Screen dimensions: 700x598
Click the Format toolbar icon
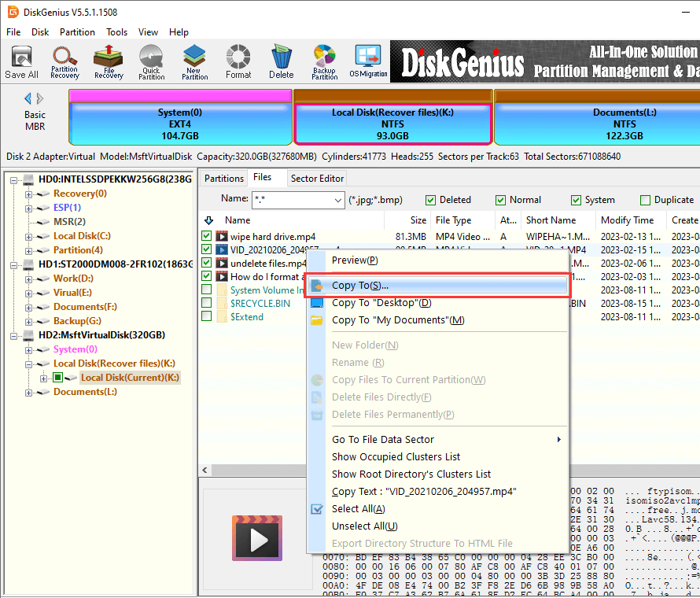238,61
